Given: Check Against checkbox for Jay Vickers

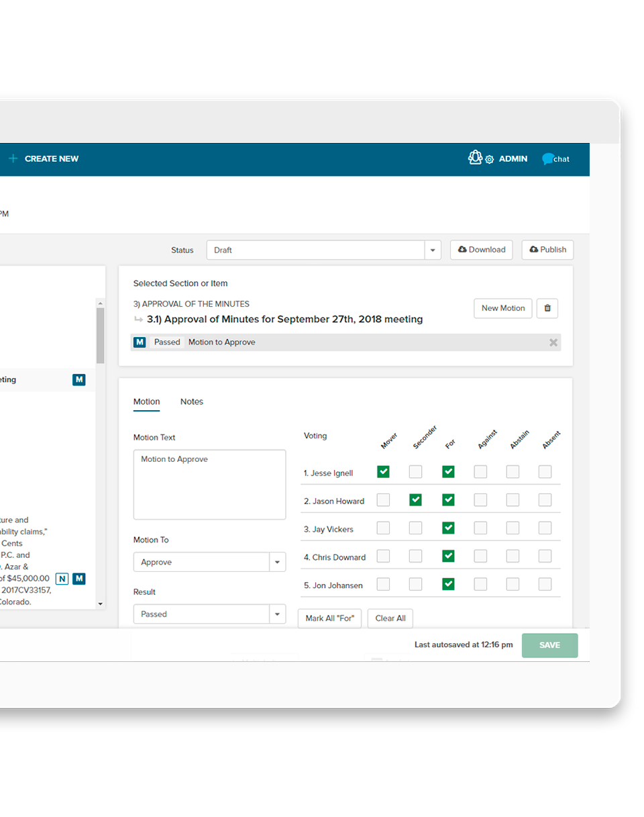Looking at the screenshot, I should click(x=480, y=528).
